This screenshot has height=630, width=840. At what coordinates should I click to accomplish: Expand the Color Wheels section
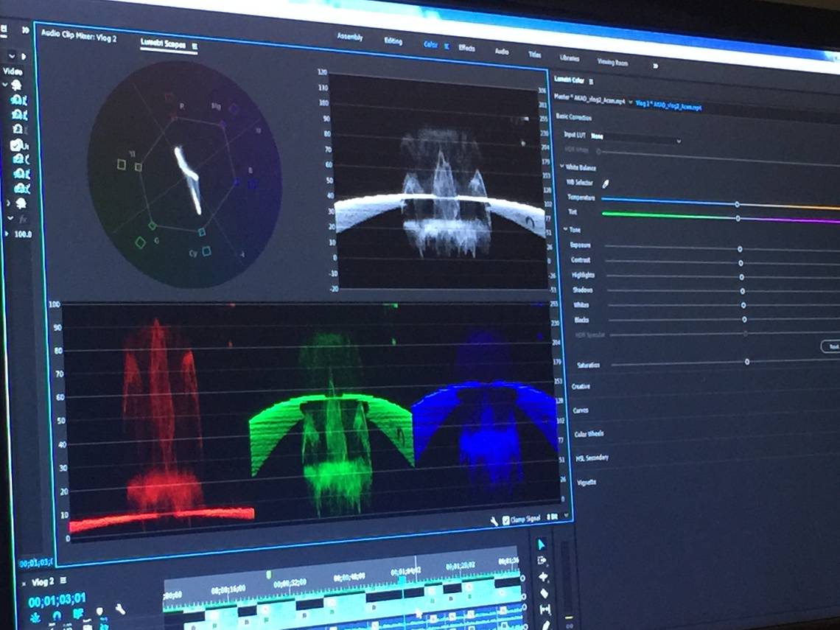(x=589, y=434)
